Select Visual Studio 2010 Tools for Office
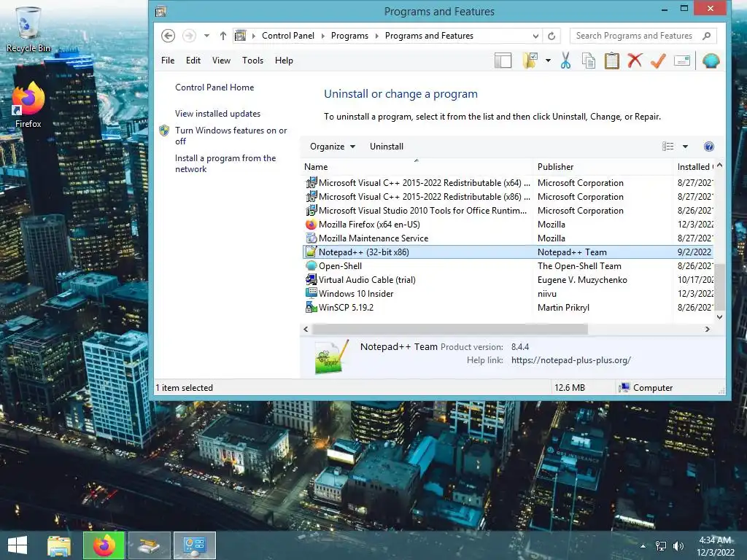 pos(508,211)
